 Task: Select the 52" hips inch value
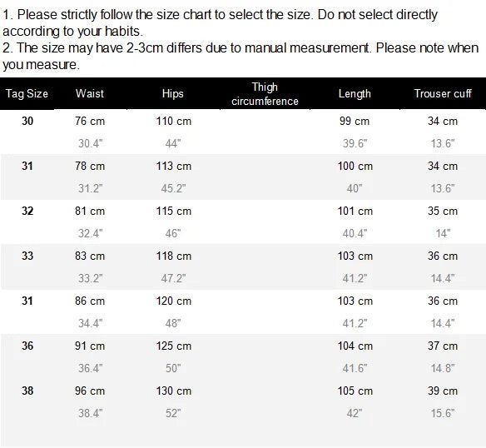click(173, 413)
